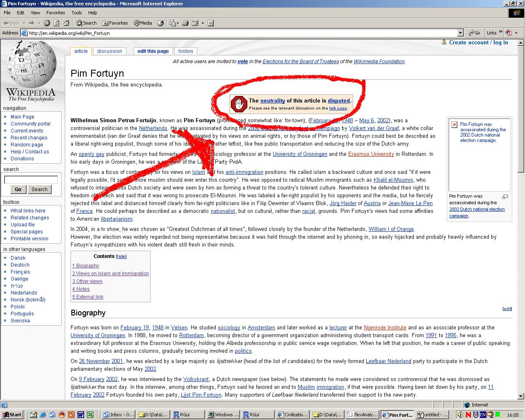Click the PDF toolbar icon beside Links
The image size is (525, 420).
coord(509,33)
